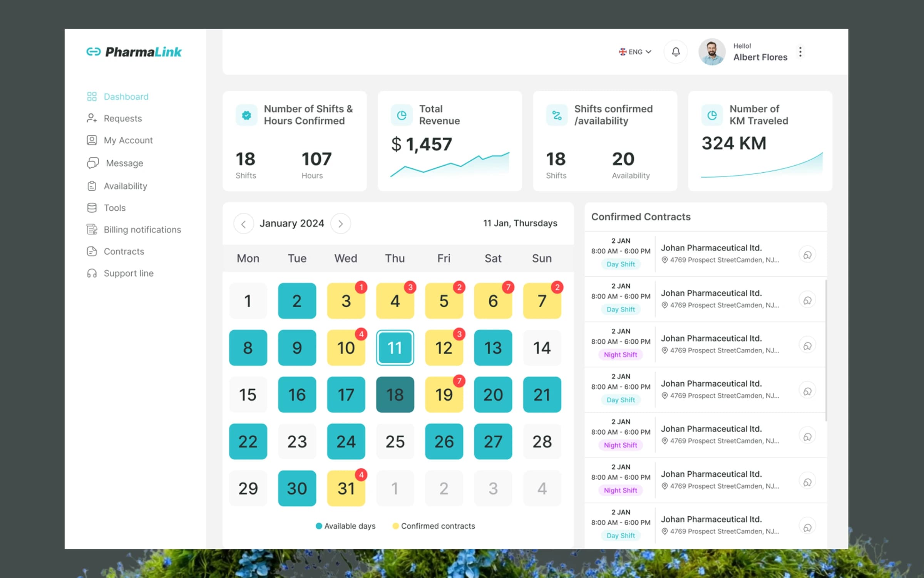Select January 31 with 4 contracts
This screenshot has width=924, height=578.
click(x=346, y=488)
